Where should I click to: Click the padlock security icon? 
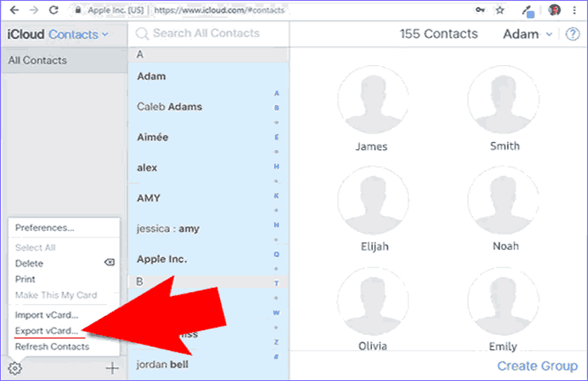click(x=78, y=10)
